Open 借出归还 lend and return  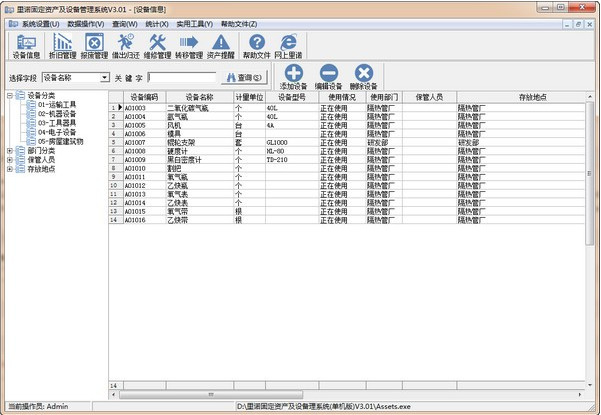coord(126,46)
